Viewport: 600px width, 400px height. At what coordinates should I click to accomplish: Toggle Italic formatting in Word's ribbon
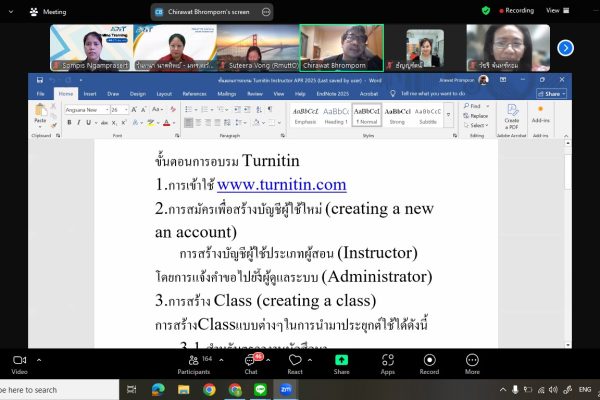point(79,122)
